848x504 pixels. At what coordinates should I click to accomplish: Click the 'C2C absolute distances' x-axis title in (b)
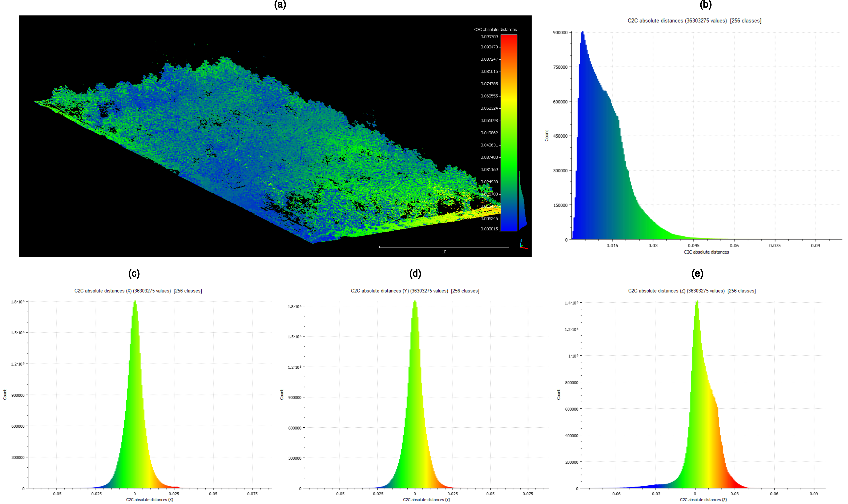[x=706, y=252]
